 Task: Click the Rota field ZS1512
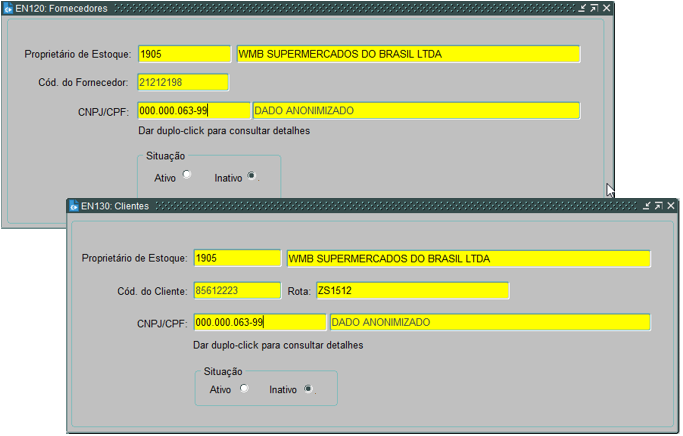413,291
